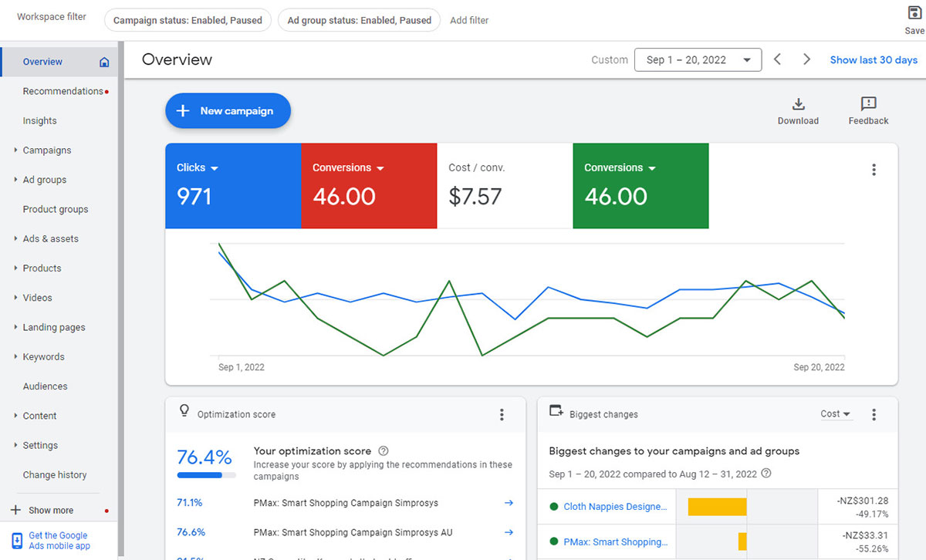Click the optimization score progress bar
Viewport: 926px width, 560px height.
tap(205, 475)
